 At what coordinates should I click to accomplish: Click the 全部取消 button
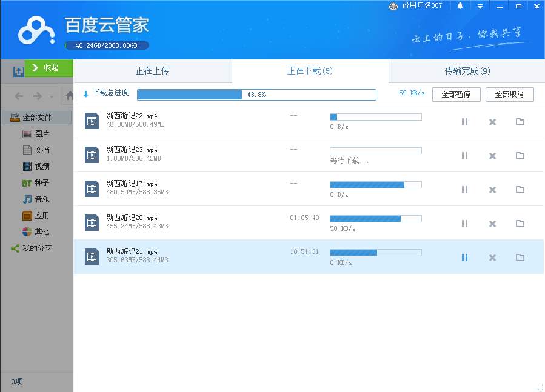point(509,95)
